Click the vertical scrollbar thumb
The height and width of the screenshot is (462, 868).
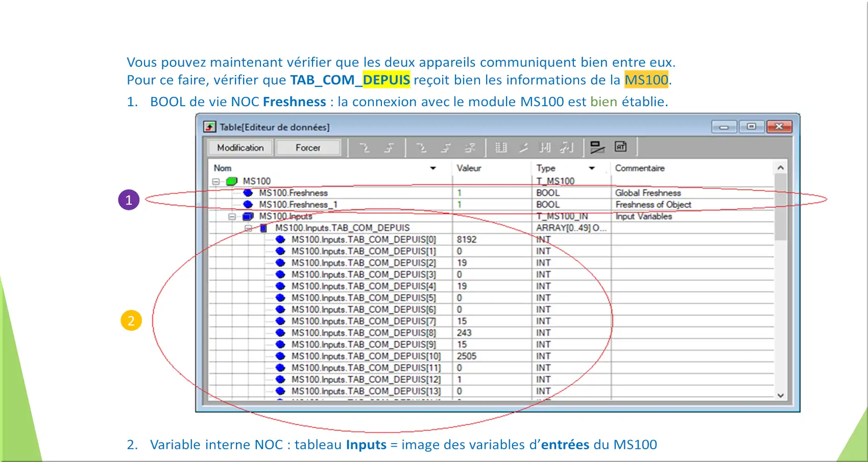780,207
